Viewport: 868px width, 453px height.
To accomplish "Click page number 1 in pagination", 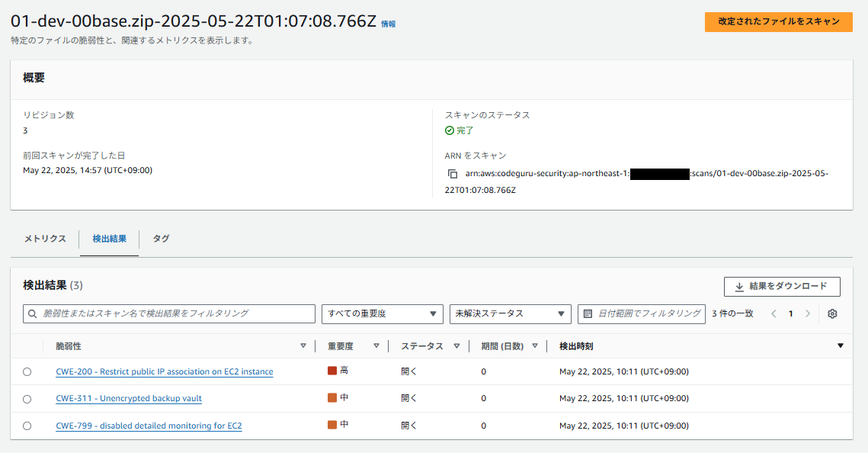I will pos(790,313).
